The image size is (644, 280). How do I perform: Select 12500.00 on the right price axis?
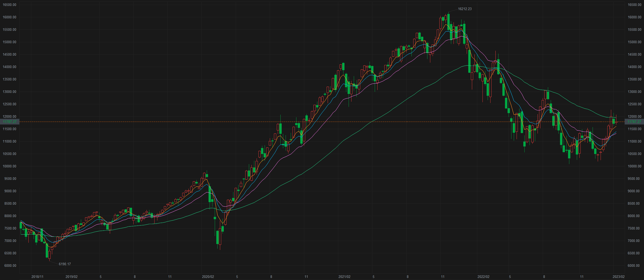coord(634,104)
